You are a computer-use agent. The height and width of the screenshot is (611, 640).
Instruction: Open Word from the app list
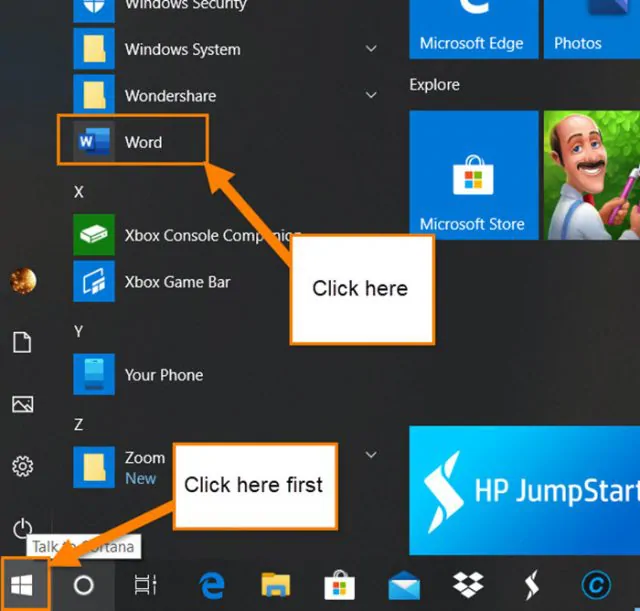pos(133,142)
